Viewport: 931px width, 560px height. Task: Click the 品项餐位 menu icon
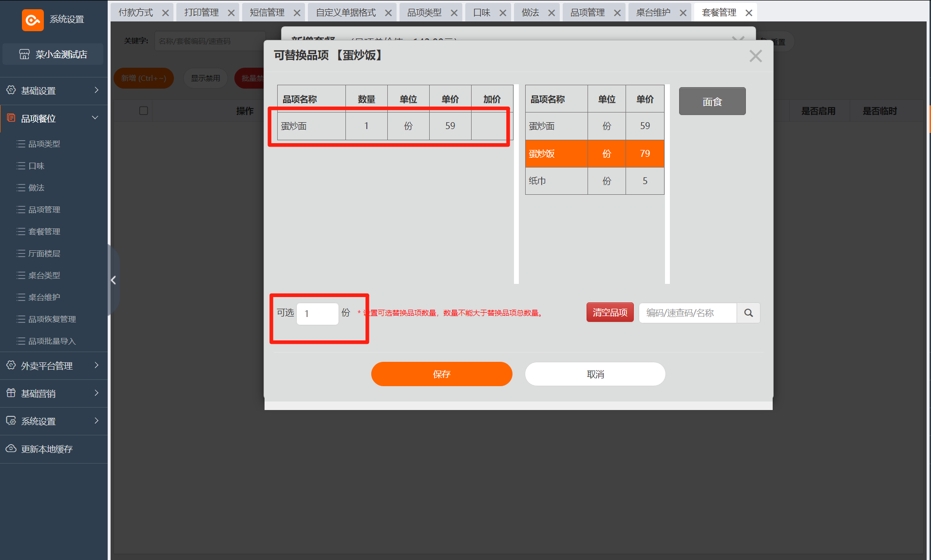coord(11,118)
